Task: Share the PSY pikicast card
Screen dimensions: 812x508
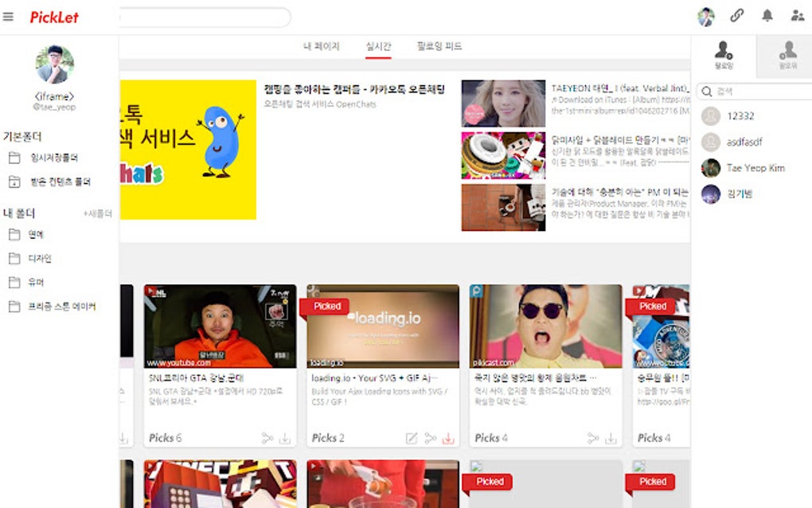Action: point(593,438)
